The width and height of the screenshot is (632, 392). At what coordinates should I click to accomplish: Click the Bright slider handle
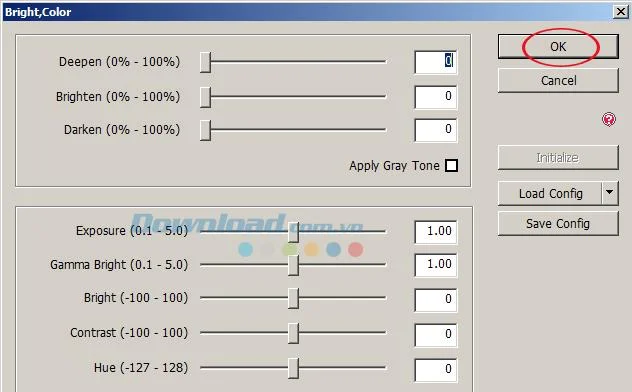click(x=293, y=299)
